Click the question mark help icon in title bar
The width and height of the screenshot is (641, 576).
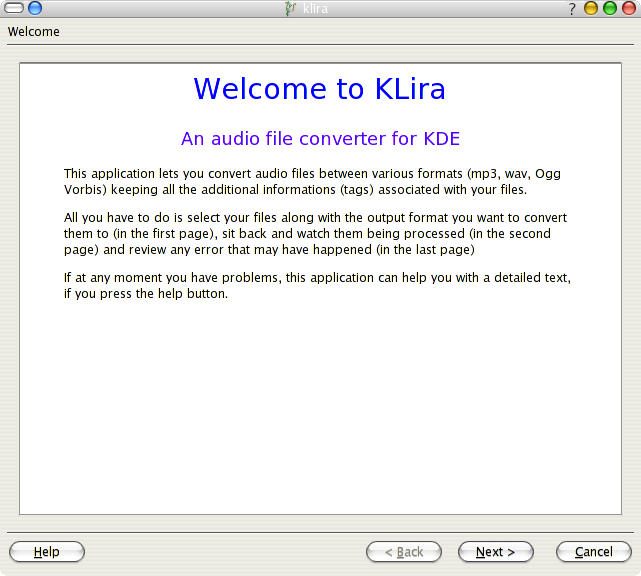572,9
